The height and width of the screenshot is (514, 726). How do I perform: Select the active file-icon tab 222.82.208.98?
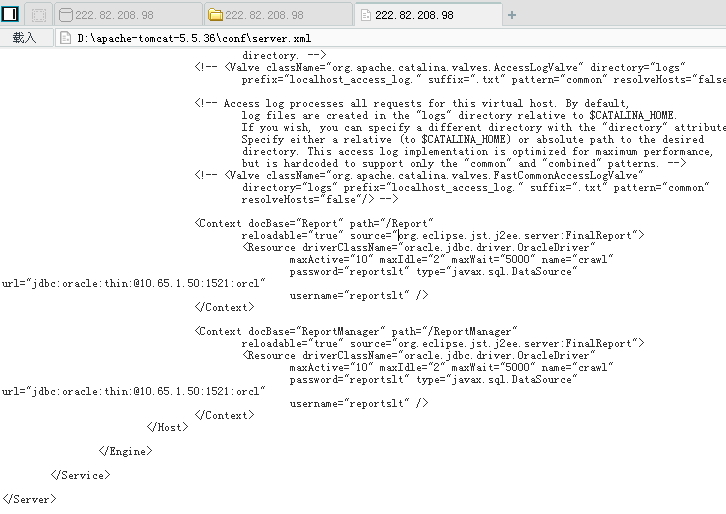[428, 15]
